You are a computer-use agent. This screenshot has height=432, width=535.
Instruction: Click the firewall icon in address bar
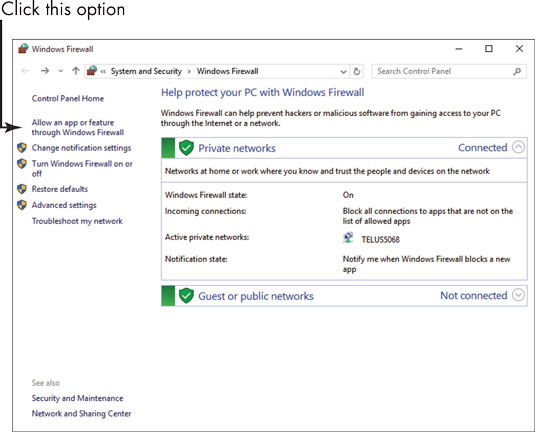[x=92, y=71]
